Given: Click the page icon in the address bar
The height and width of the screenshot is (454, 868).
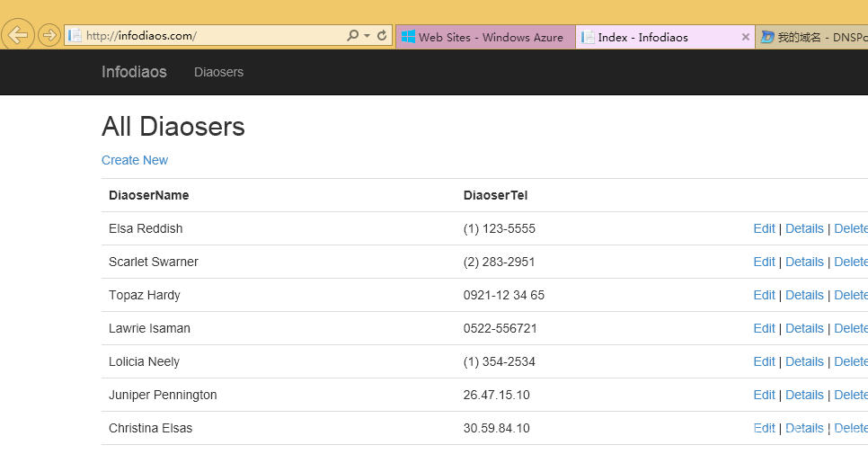Looking at the screenshot, I should (75, 36).
